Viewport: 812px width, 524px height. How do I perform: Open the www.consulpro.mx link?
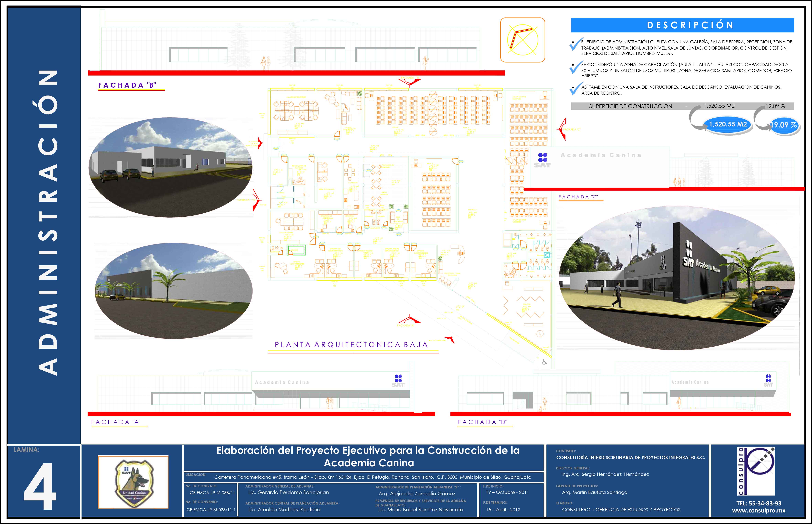tap(759, 510)
